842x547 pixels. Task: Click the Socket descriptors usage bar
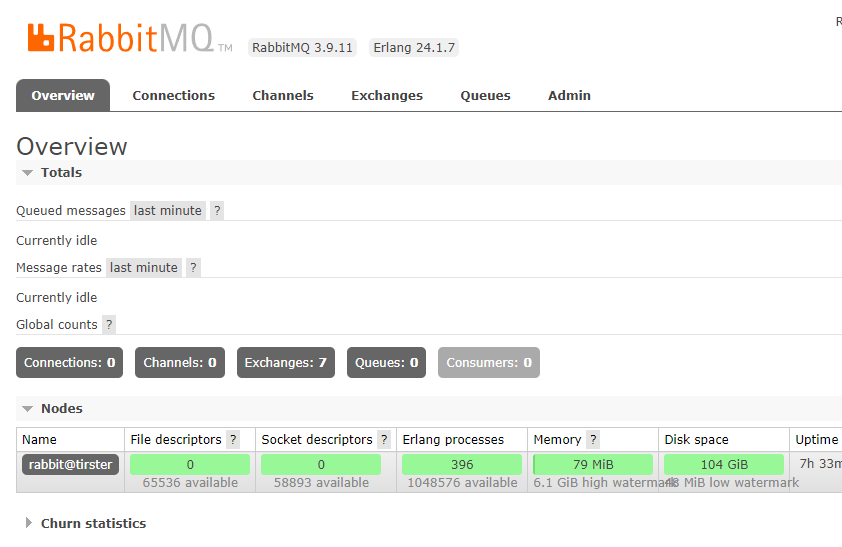321,464
